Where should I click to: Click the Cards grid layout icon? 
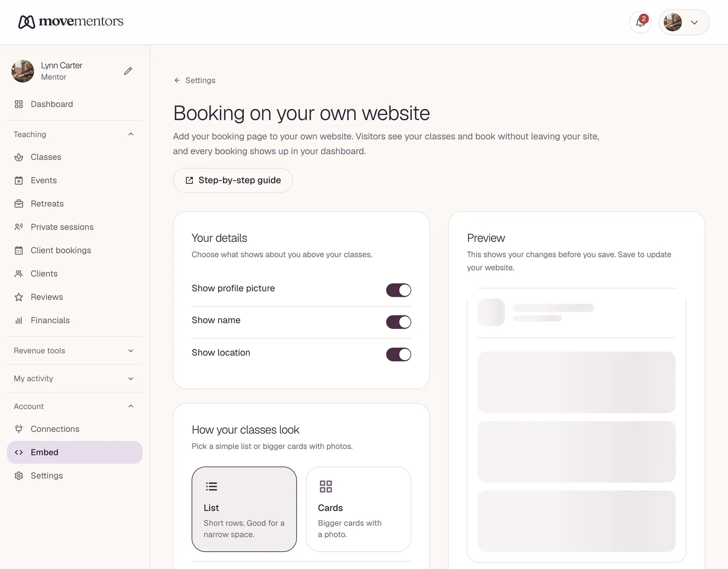click(326, 487)
